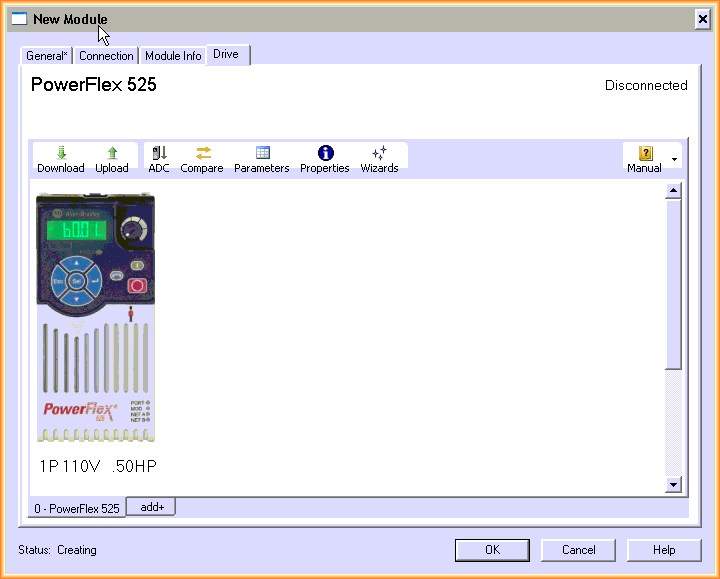This screenshot has width=720, height=579.
Task: Expand the Manual dropdown arrow
Action: coord(675,159)
